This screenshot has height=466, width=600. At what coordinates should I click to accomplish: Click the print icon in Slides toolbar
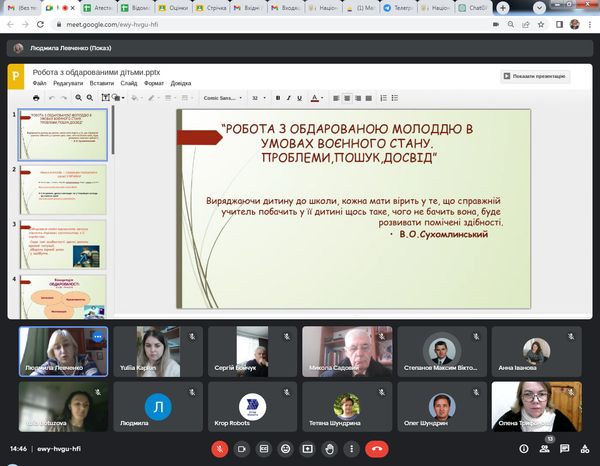tap(37, 98)
